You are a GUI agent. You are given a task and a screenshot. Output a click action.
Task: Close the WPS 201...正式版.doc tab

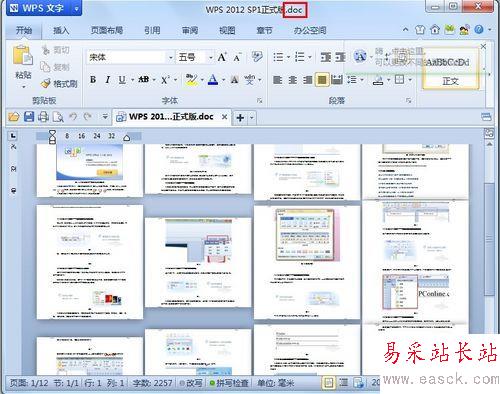[x=225, y=117]
